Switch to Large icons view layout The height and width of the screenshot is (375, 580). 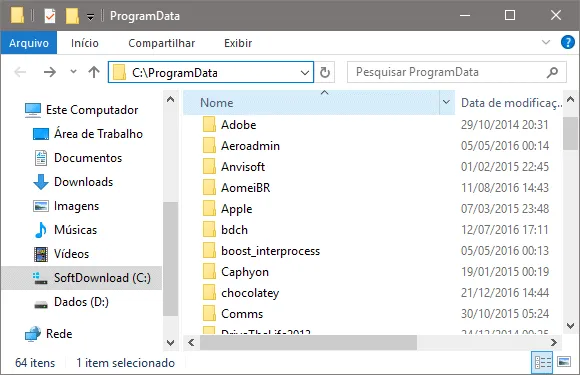pos(564,362)
